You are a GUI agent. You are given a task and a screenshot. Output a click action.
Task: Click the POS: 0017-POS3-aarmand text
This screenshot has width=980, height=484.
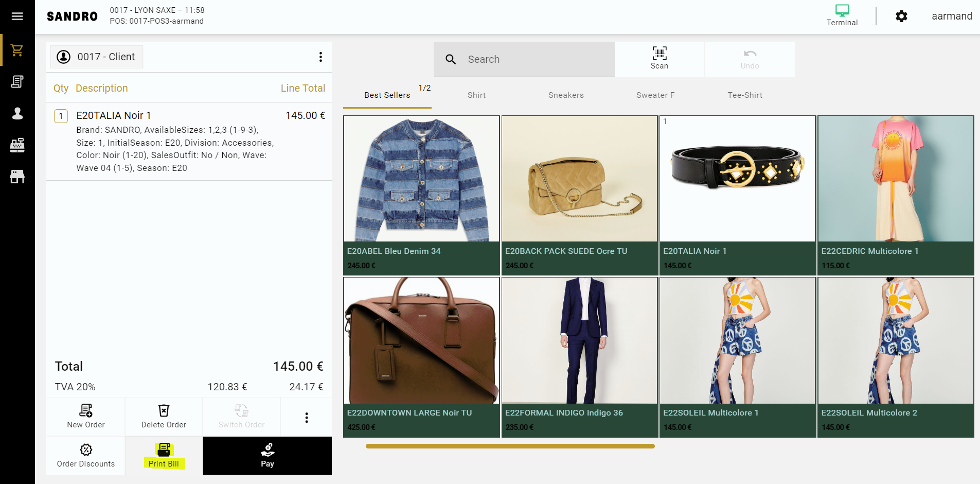pyautogui.click(x=156, y=21)
